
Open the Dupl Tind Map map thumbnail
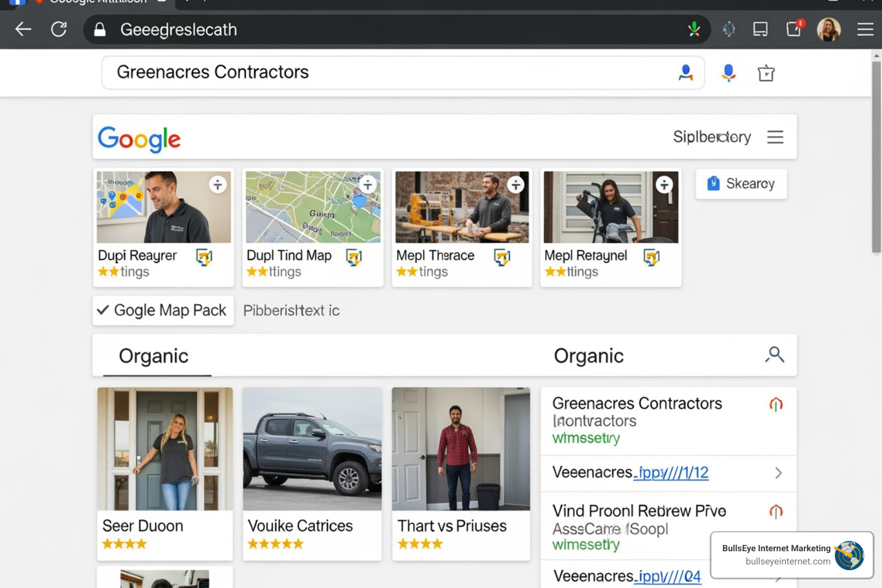(313, 207)
